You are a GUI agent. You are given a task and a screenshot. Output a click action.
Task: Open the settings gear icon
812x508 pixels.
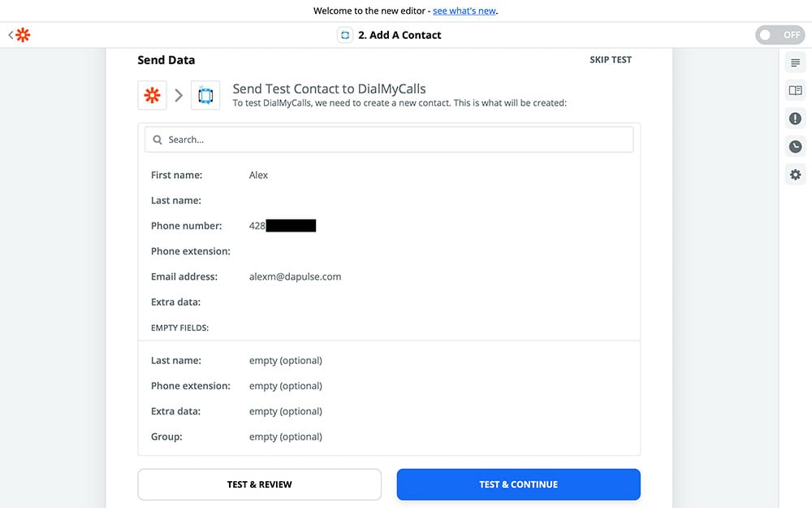(795, 175)
